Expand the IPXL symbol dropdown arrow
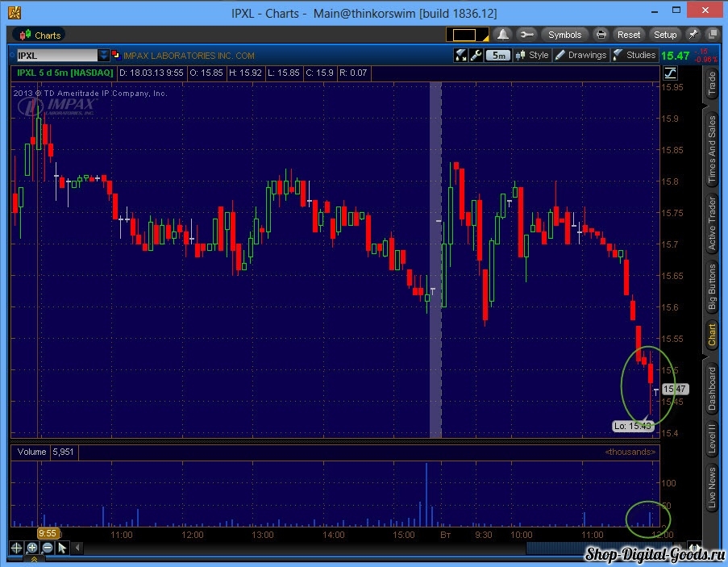This screenshot has width=728, height=567. [103, 56]
